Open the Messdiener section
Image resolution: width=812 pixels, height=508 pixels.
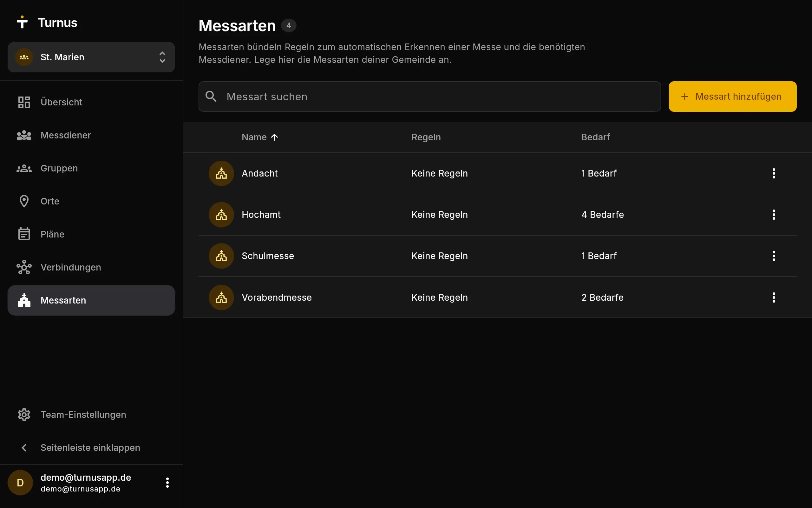coord(91,135)
